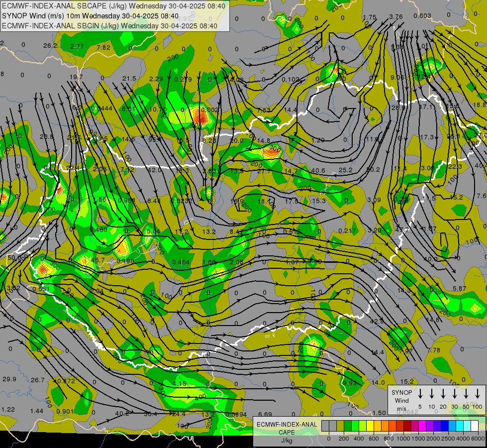Click the SBCAPE title line in the header

[x=114, y=6]
